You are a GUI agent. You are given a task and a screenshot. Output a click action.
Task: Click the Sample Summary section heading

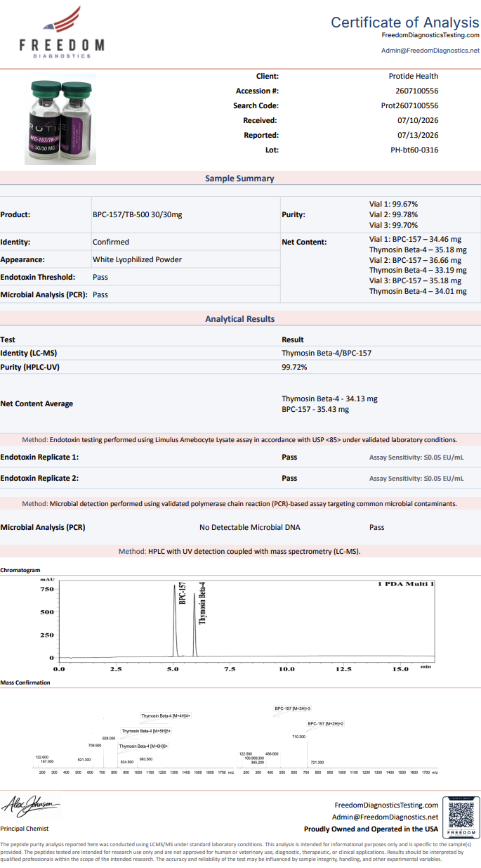click(239, 179)
